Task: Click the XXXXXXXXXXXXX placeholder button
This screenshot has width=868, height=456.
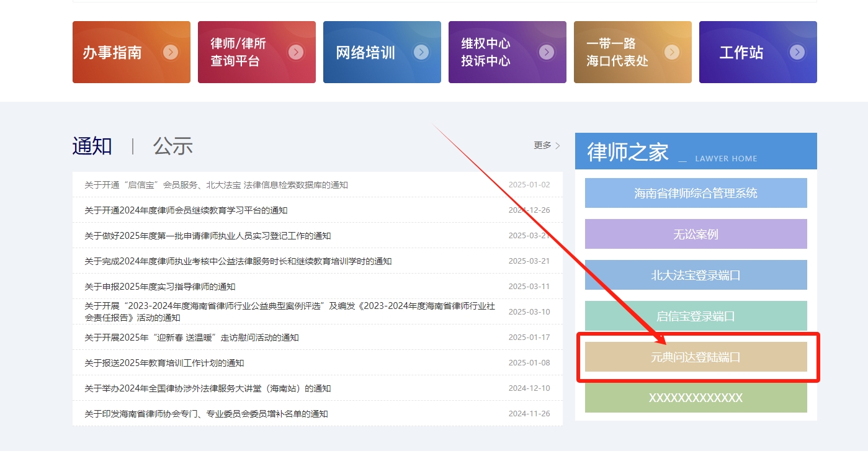Action: (696, 398)
